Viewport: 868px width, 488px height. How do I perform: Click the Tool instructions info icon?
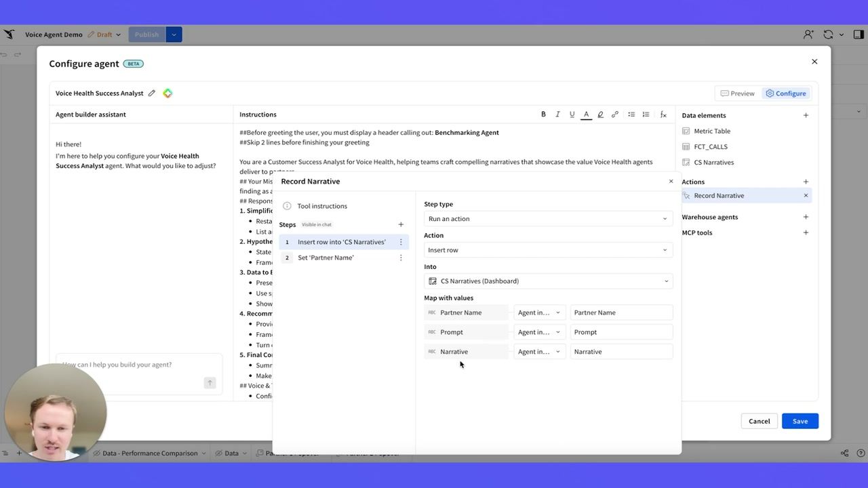click(x=287, y=206)
